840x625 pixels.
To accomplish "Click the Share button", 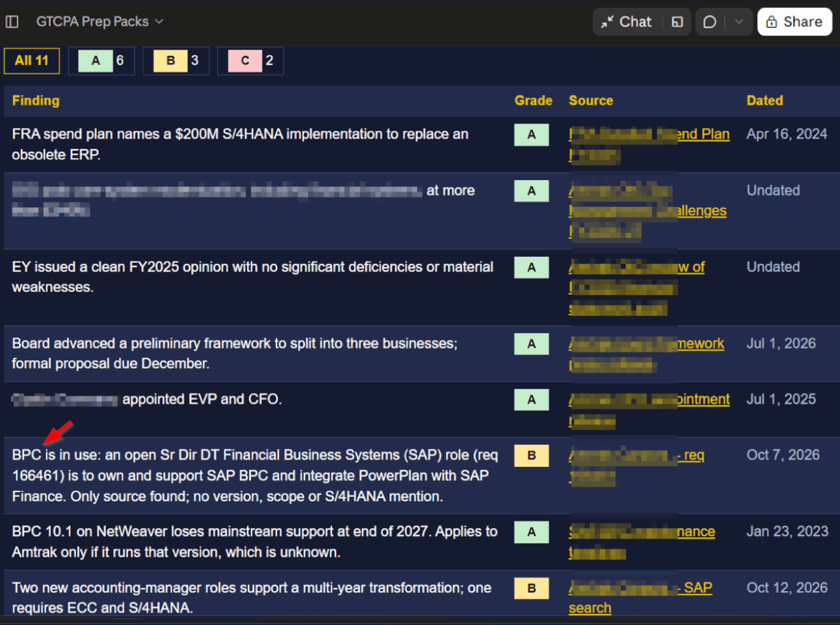I will coord(794,21).
